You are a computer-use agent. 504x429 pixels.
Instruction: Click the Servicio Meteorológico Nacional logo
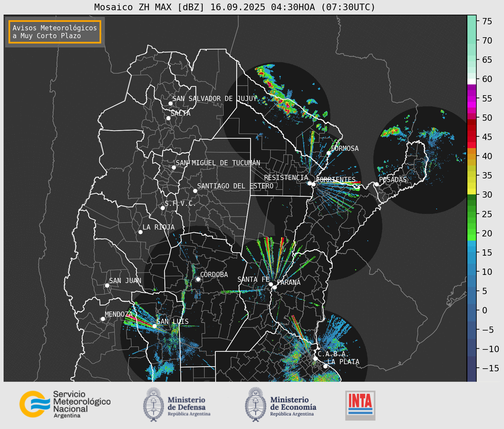65,404
